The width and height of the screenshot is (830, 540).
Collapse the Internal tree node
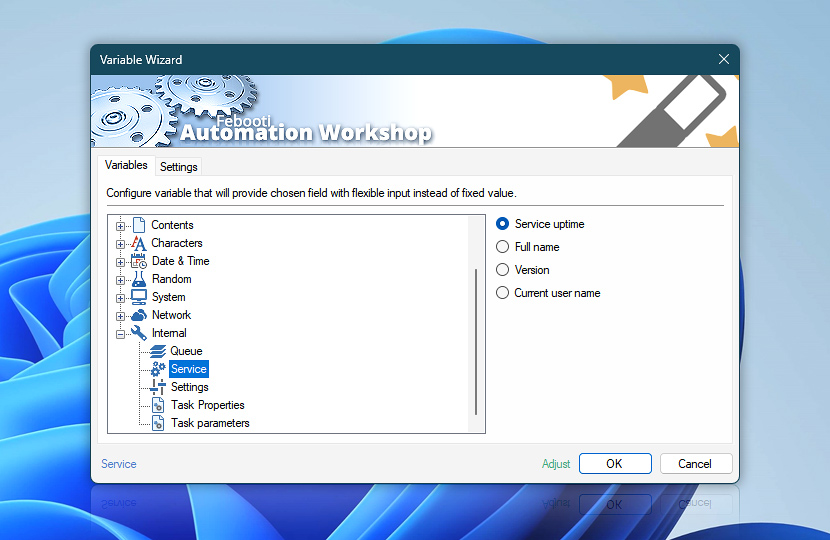pos(120,334)
